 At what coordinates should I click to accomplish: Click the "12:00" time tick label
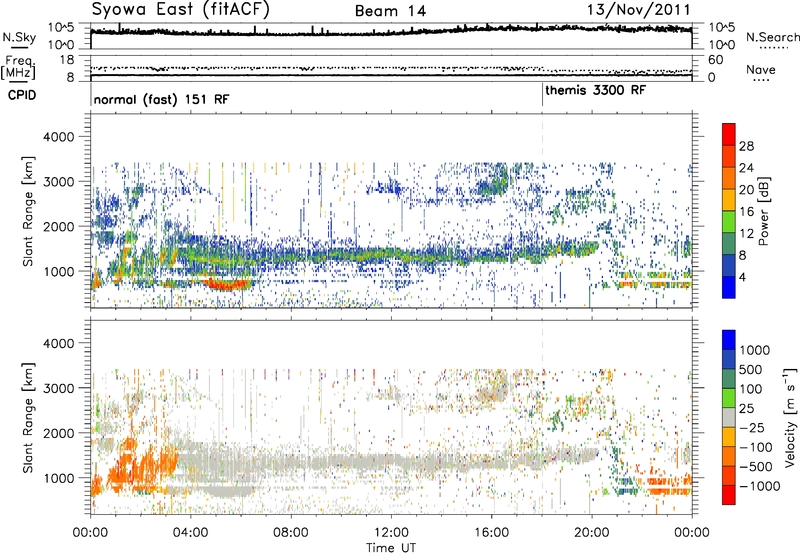pos(391,533)
